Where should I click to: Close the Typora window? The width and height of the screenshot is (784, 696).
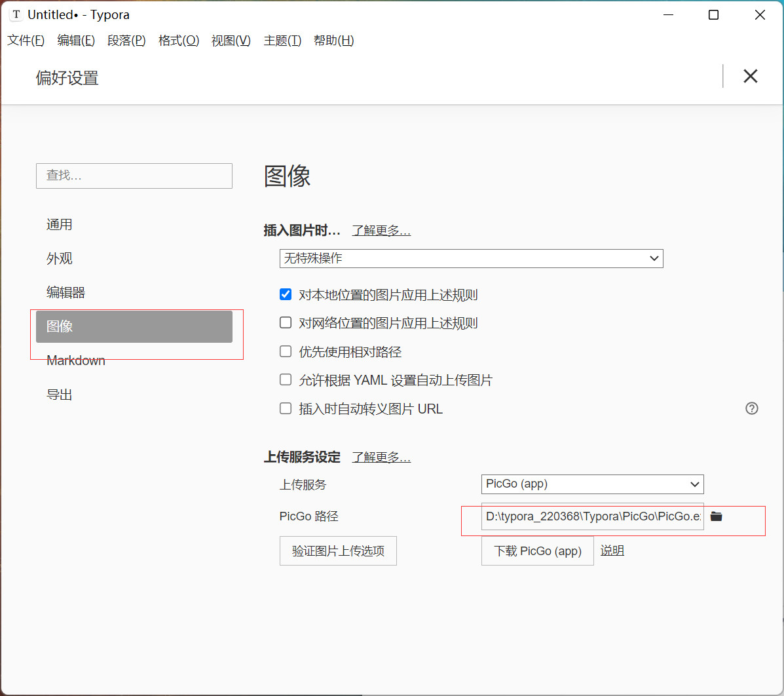click(x=760, y=15)
